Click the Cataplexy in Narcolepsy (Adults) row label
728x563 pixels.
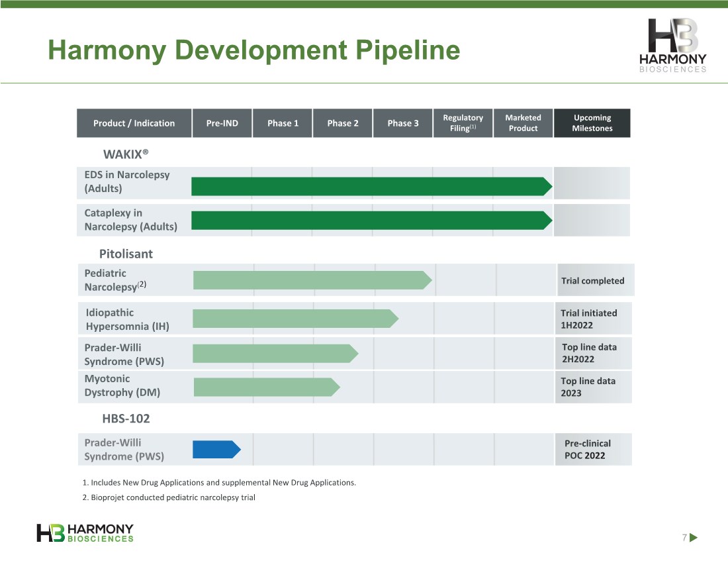(130, 220)
